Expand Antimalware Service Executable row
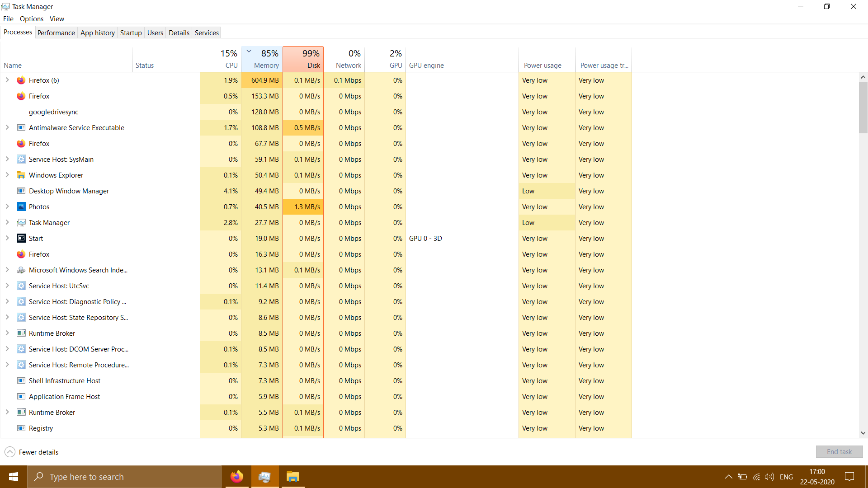This screenshot has height=488, width=868. point(7,127)
